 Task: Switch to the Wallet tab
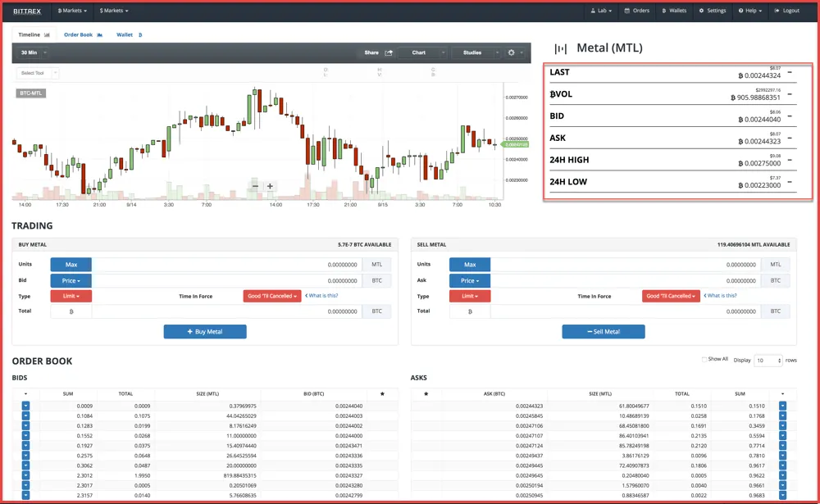click(x=130, y=34)
